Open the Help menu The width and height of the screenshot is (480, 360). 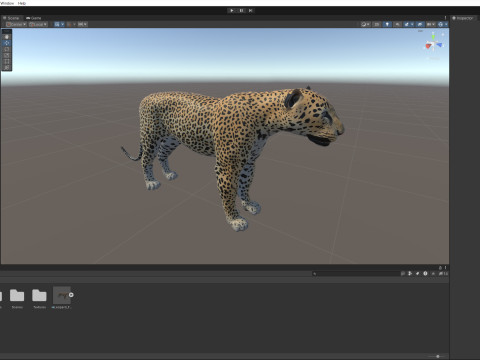pos(22,3)
